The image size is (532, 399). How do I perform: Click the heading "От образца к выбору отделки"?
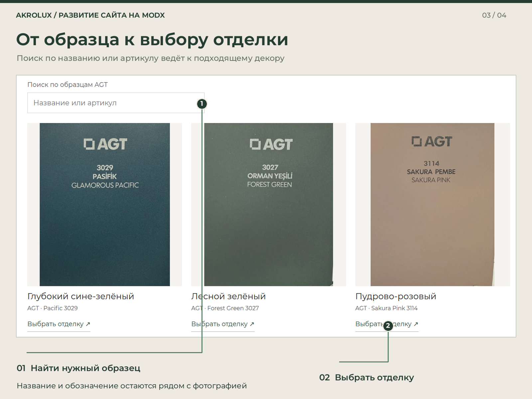tap(152, 40)
